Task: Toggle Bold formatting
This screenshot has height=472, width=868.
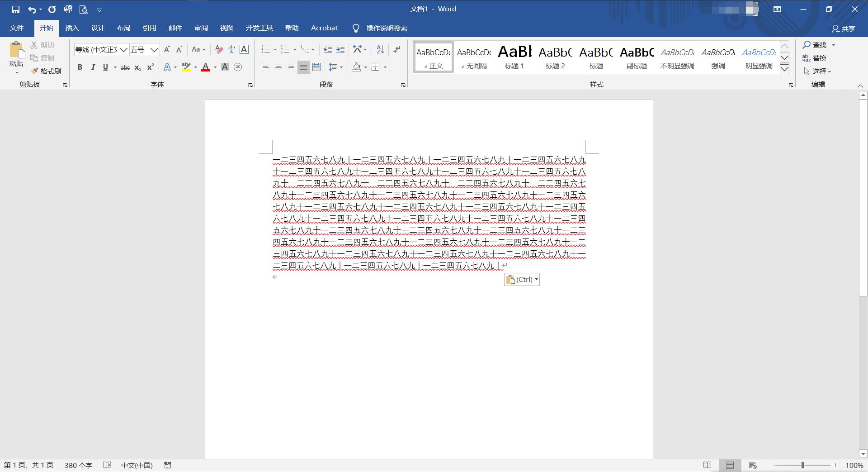Action: tap(80, 67)
